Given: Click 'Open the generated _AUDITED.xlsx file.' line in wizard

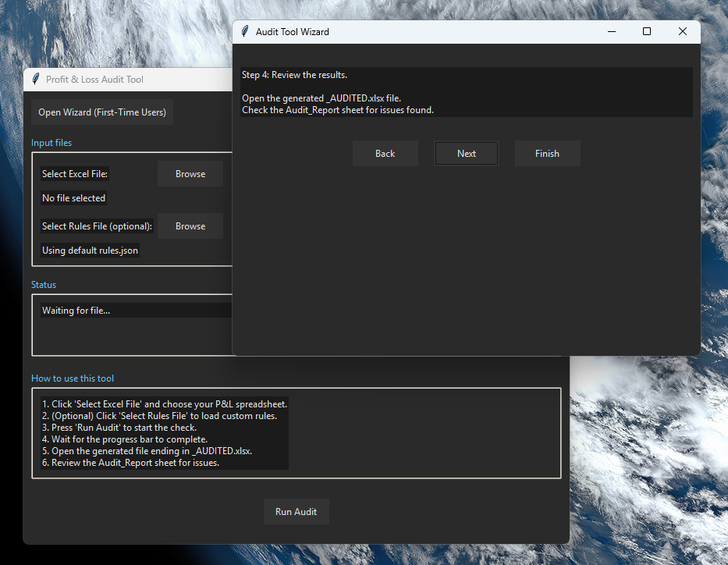Looking at the screenshot, I should (x=321, y=98).
